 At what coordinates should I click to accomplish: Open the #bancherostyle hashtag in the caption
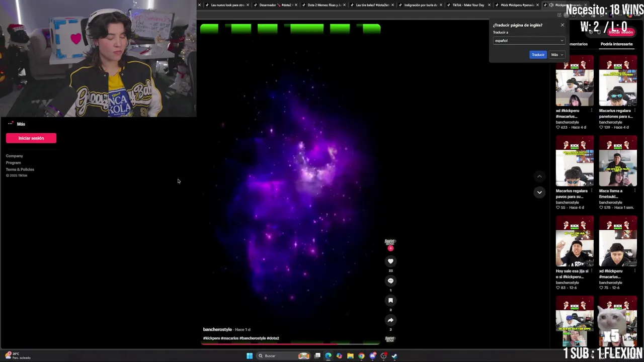(253, 338)
